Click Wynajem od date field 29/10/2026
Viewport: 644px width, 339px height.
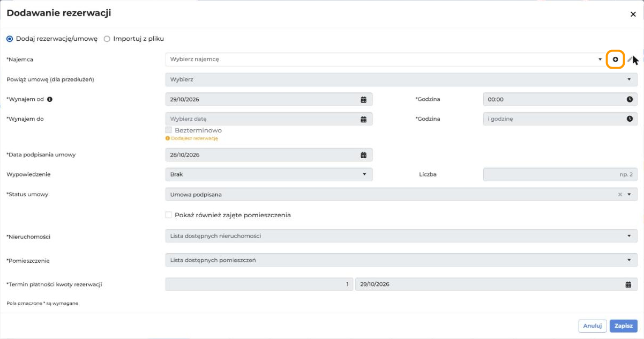point(269,99)
